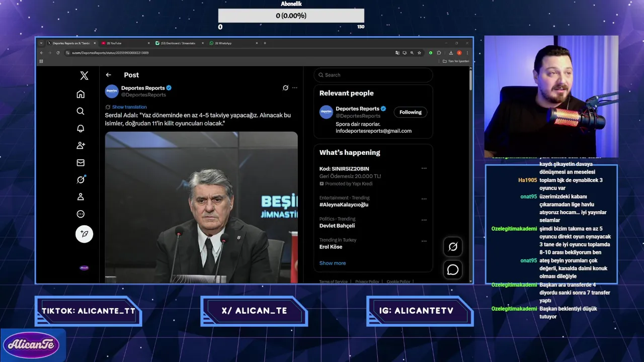The width and height of the screenshot is (644, 362).
Task: Open the apps grid in bookmarks bar
Action: click(41, 61)
